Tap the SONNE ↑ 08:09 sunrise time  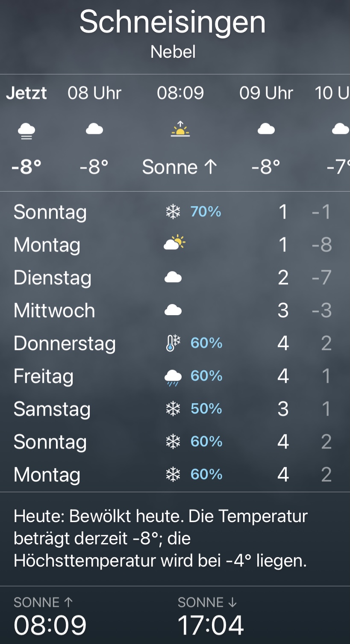point(50,624)
